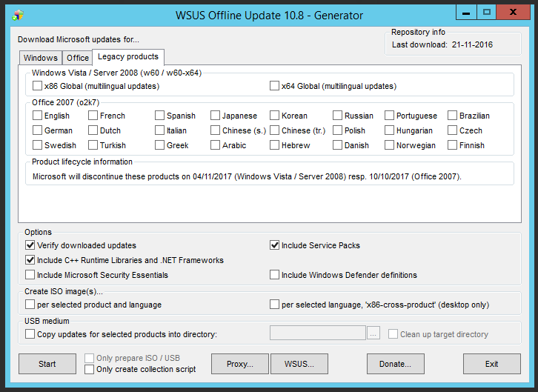This screenshot has height=392, width=538.
Task: Enable the Russian language option
Action: coord(337,116)
